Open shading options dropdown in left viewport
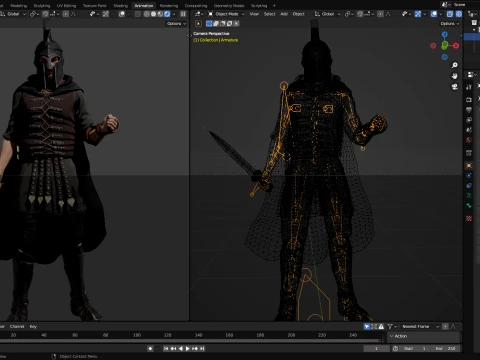Image resolution: width=480 pixels, height=360 pixels. coord(174,14)
